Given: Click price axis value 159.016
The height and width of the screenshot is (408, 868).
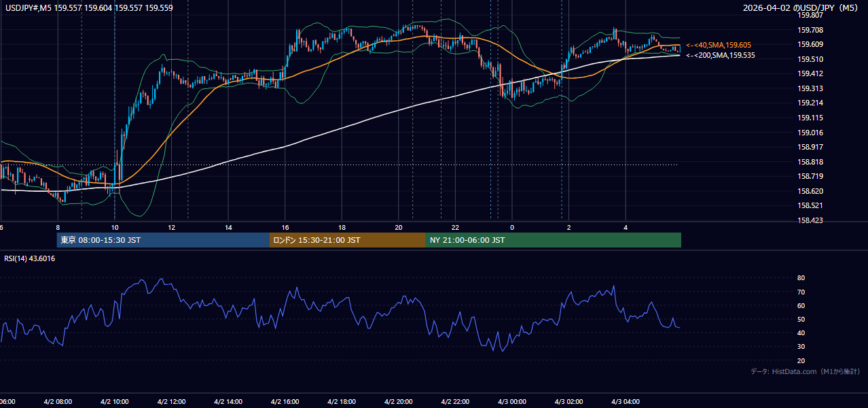Looking at the screenshot, I should pyautogui.click(x=810, y=133).
